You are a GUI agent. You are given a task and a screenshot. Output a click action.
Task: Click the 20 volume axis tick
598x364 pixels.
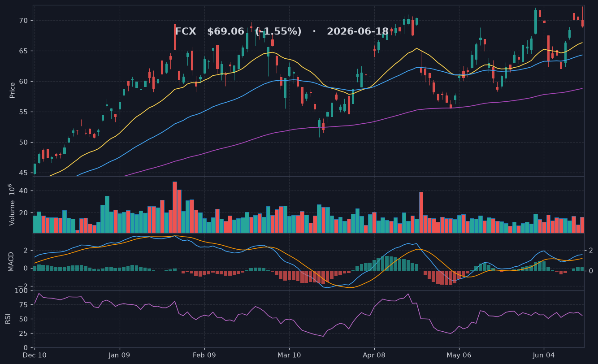[x=24, y=212]
